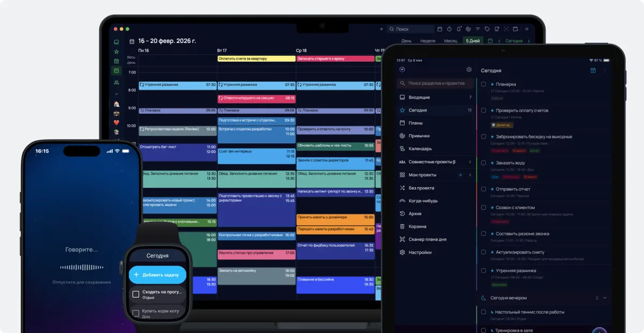Image resolution: width=644 pixels, height=333 pixels.
Task: Expand Совместные проекты section chevron
Action: coord(470,162)
